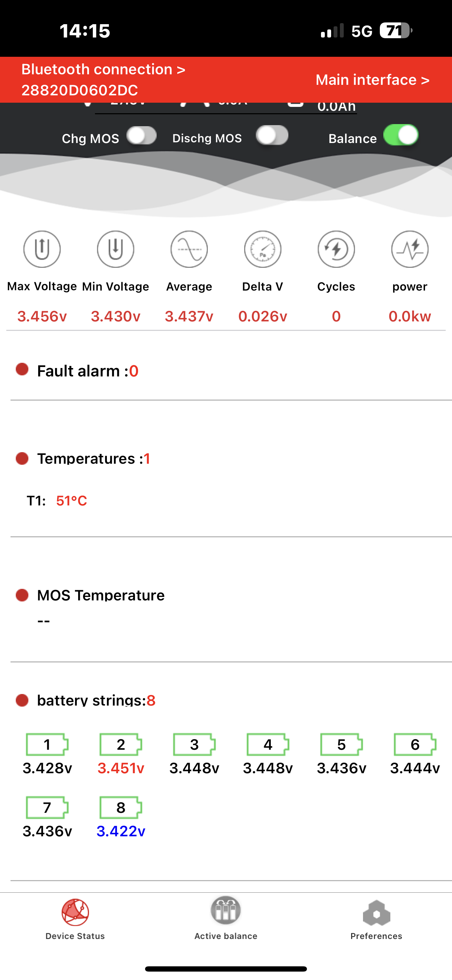
Task: Turn off the Balance switch
Action: tap(400, 135)
